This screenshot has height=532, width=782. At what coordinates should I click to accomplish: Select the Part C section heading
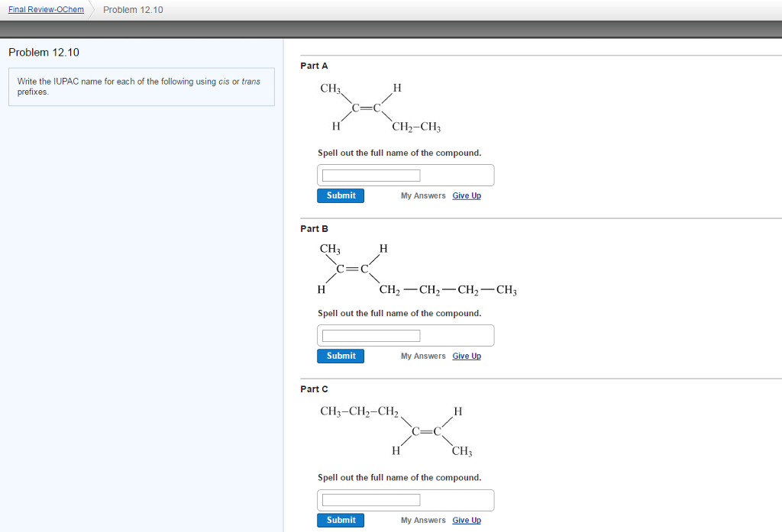coord(314,389)
